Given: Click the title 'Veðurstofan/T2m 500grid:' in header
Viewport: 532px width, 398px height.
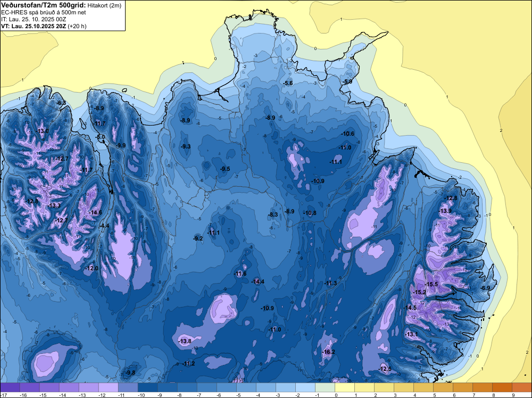Looking at the screenshot, I should pyautogui.click(x=44, y=5).
